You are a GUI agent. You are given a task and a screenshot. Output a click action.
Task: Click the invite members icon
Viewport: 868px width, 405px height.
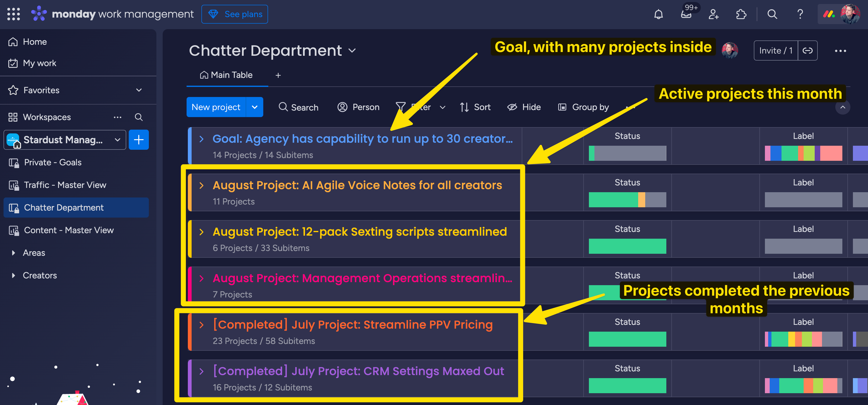713,14
